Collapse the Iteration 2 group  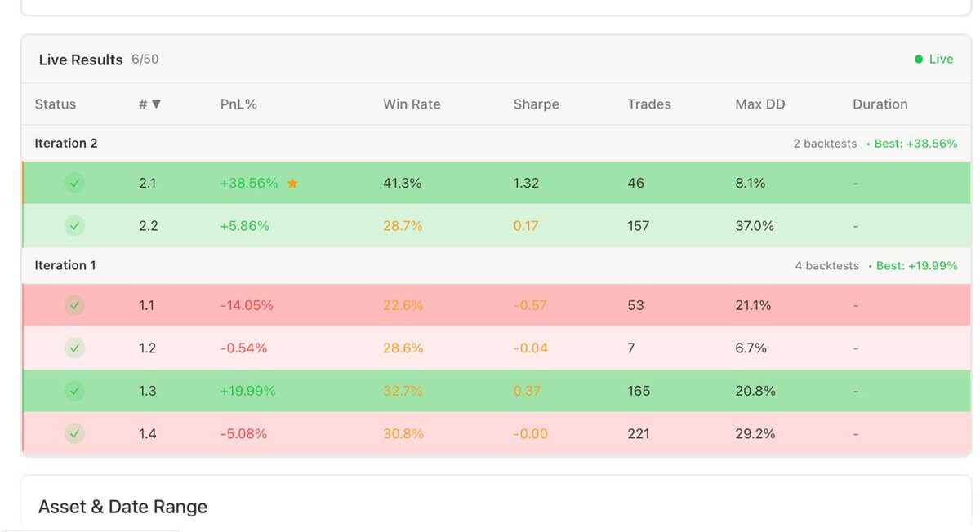click(x=65, y=143)
